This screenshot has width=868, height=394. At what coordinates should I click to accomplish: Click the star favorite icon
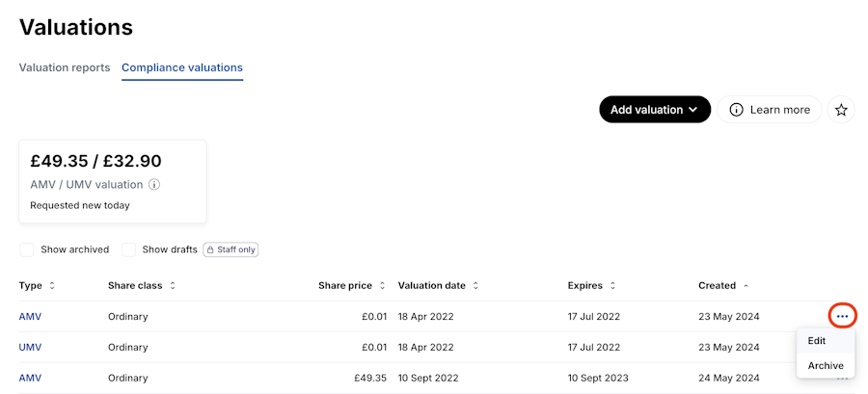coord(841,110)
